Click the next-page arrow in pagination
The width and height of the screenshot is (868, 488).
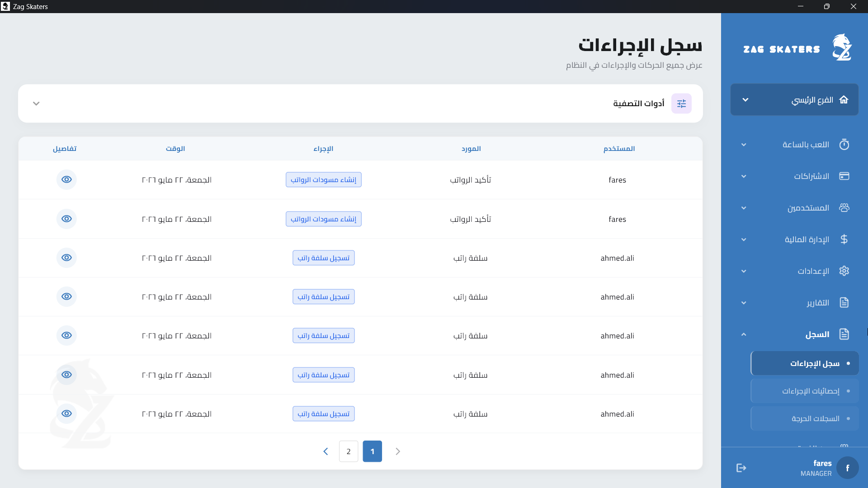(325, 451)
